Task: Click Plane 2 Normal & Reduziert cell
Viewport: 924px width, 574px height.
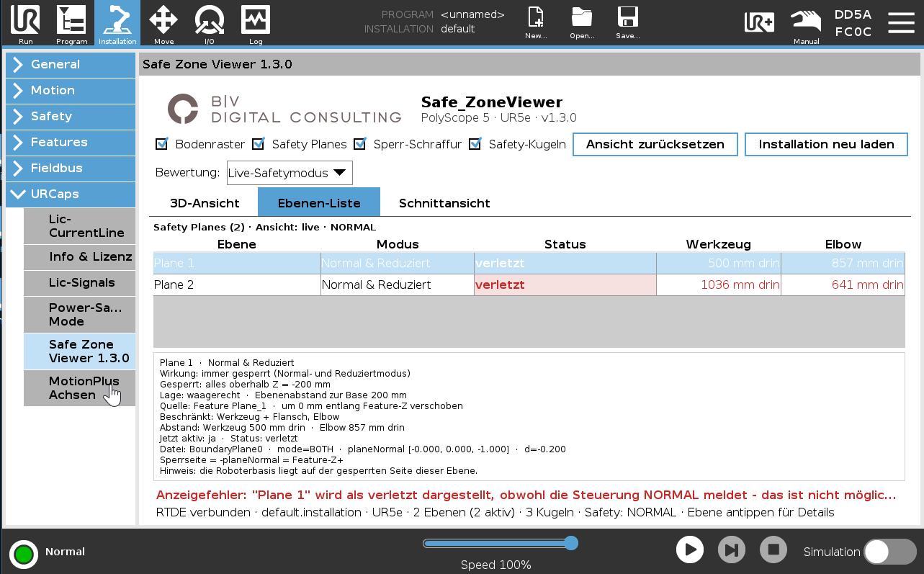Action: (398, 284)
